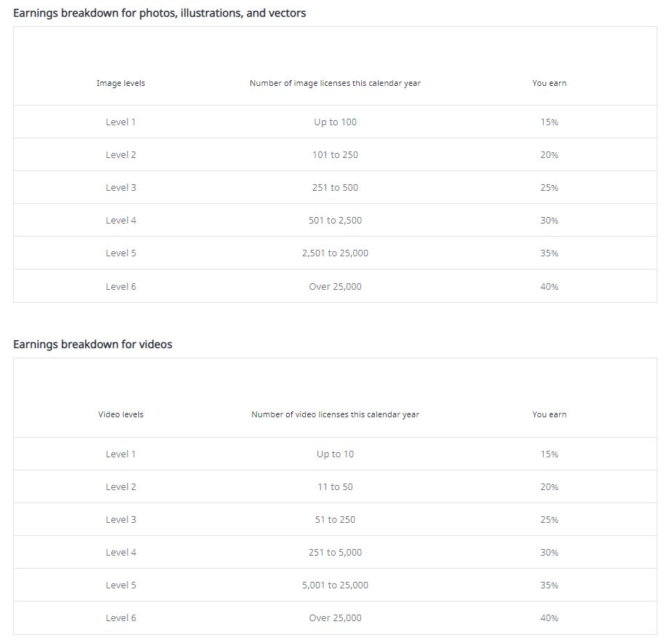Select 'Level 4' in the image levels table

pos(121,221)
